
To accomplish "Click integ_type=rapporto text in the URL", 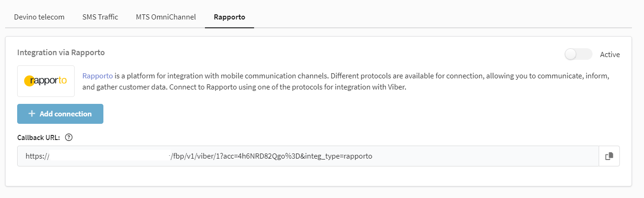I will pyautogui.click(x=341, y=156).
